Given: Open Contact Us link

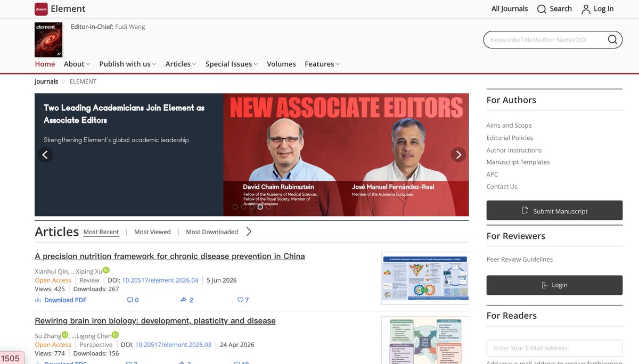Looking at the screenshot, I should coord(502,187).
